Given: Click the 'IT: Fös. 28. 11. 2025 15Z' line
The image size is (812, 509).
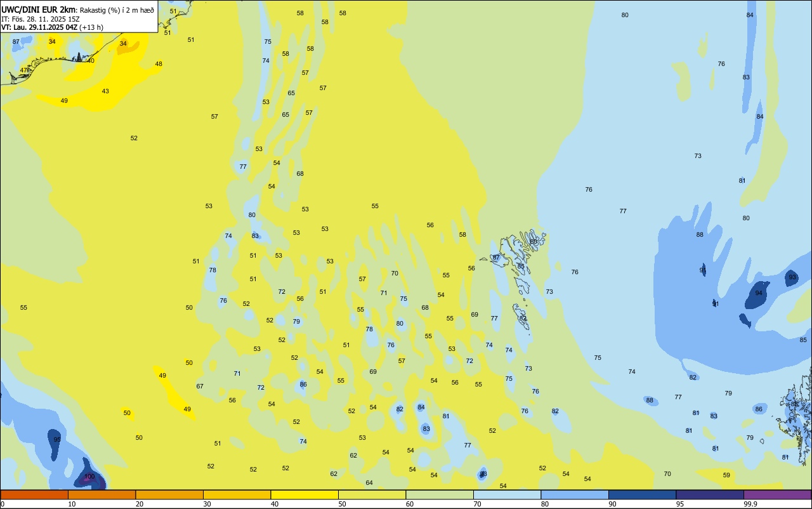Looking at the screenshot, I should (41, 19).
